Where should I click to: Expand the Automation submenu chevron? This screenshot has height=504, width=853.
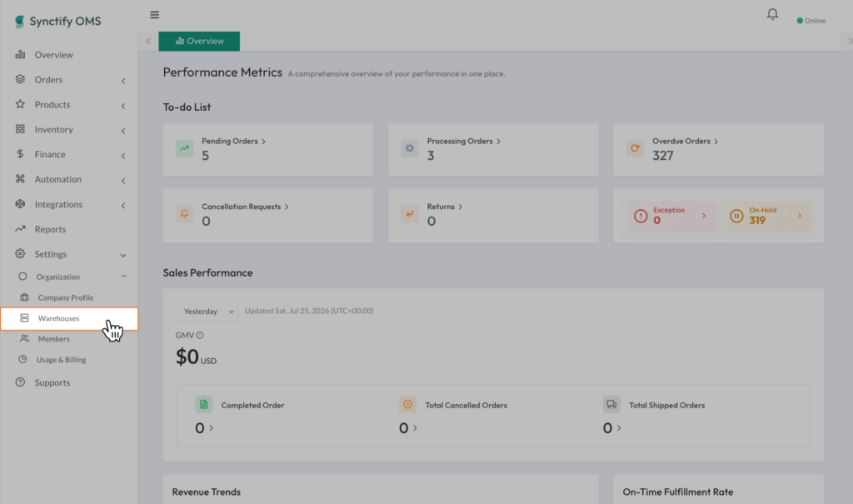coord(123,180)
